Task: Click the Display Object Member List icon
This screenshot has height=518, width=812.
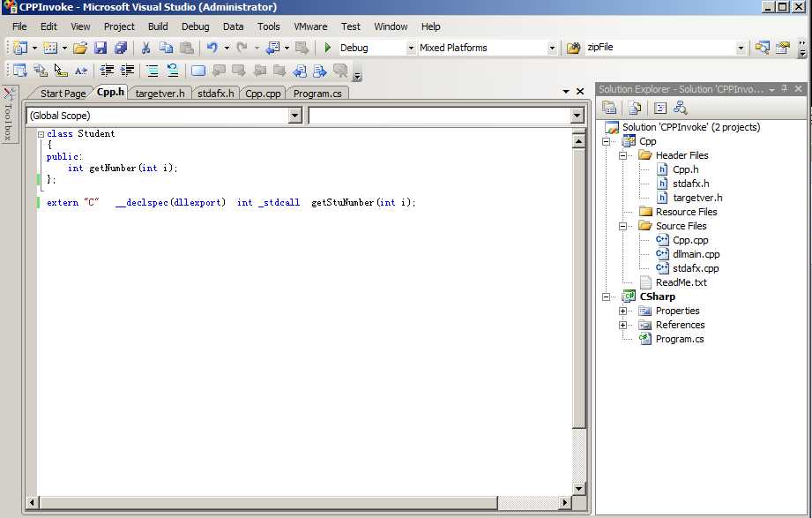Action: coord(20,71)
